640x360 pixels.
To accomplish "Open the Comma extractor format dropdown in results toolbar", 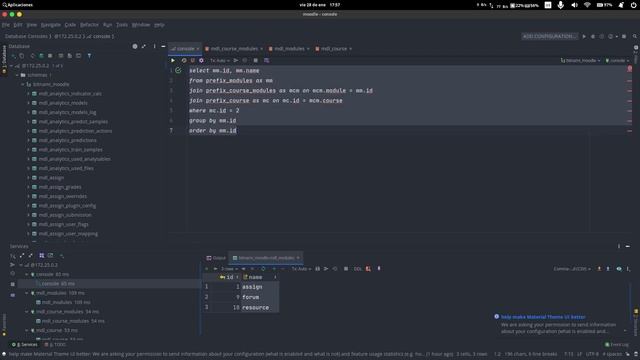I will point(572,269).
